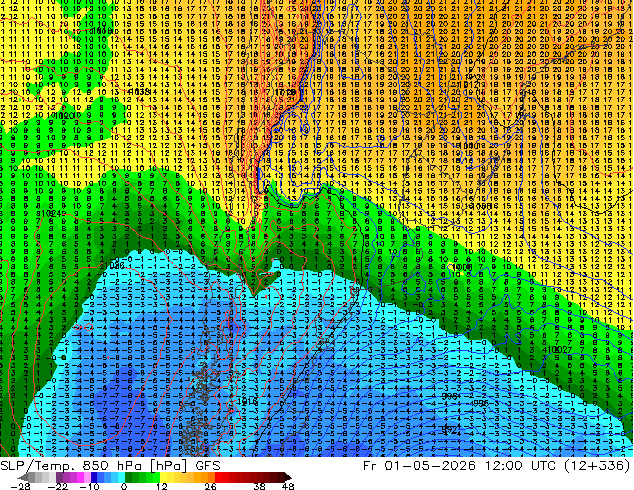Click the 12 legend scale value
The image size is (634, 490).
coord(162,486)
